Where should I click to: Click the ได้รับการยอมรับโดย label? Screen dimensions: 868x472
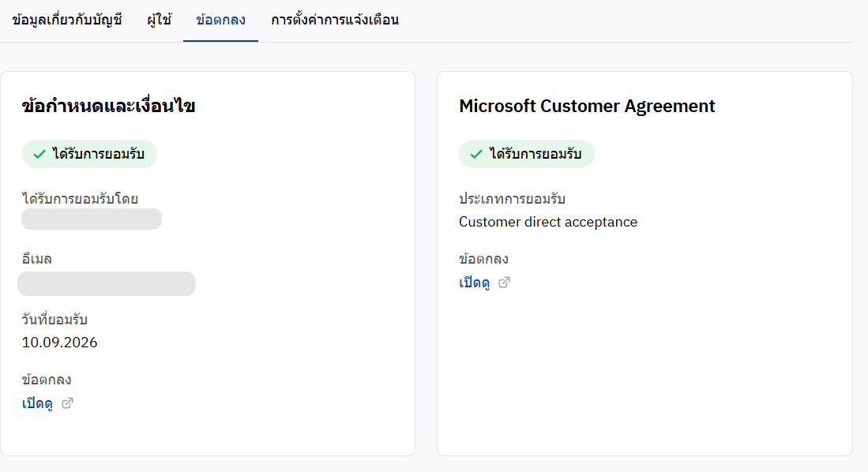coord(80,199)
